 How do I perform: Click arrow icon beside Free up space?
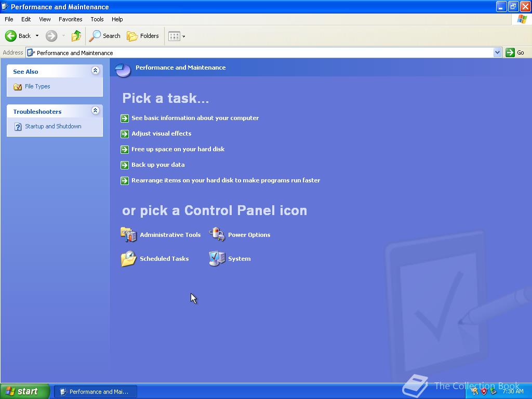[x=125, y=149]
